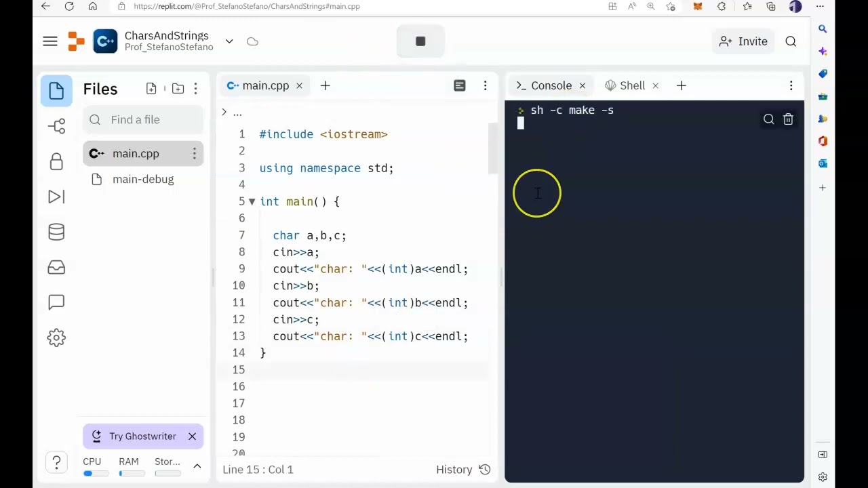Image resolution: width=868 pixels, height=488 pixels.
Task: Add a new tab in console pane
Action: pos(682,86)
